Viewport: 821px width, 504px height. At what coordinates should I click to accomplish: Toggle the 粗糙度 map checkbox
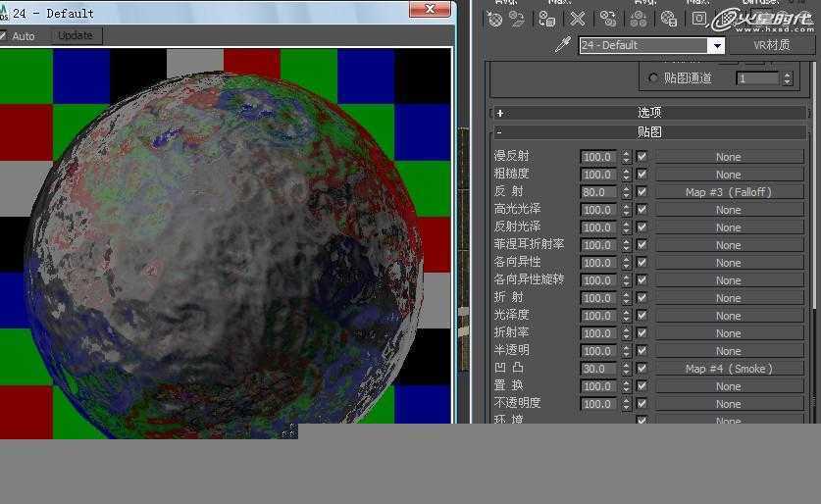[x=641, y=175]
